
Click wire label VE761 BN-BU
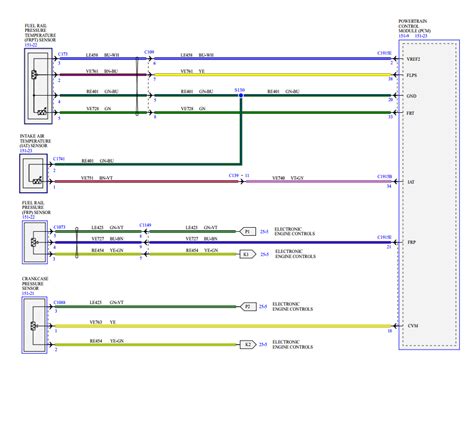tap(102, 71)
